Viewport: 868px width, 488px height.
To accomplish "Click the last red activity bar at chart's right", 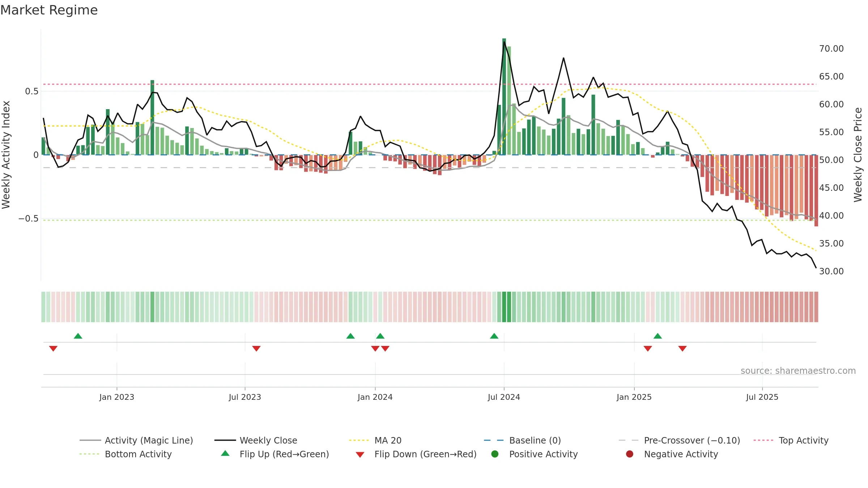I will tap(816, 191).
